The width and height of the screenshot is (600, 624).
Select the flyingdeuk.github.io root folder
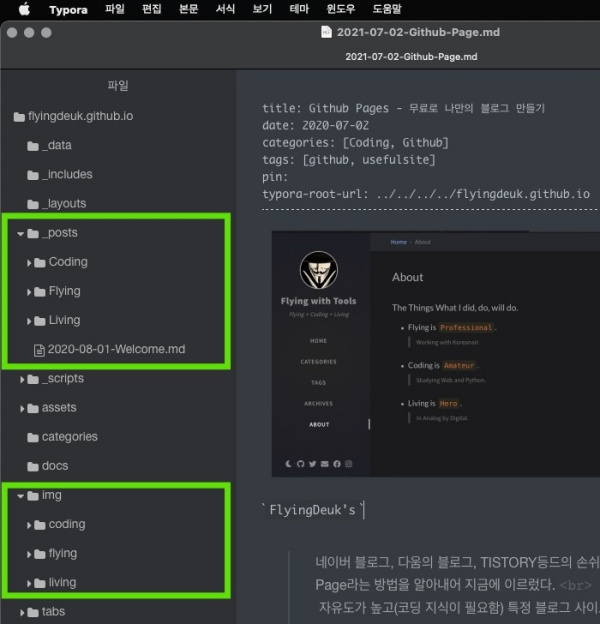click(78, 116)
